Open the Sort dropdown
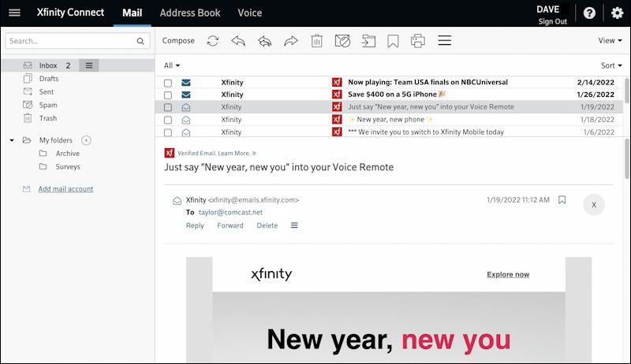Viewport: 631px width, 364px height. 611,65
